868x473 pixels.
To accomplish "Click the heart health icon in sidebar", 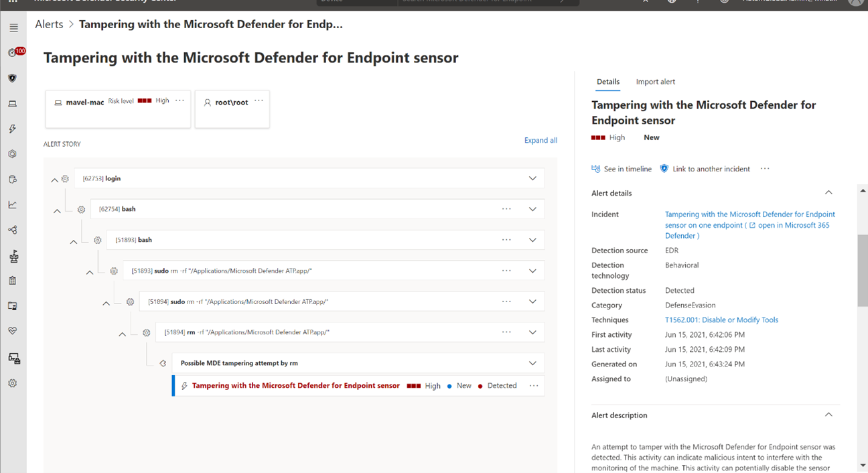I will tap(13, 331).
